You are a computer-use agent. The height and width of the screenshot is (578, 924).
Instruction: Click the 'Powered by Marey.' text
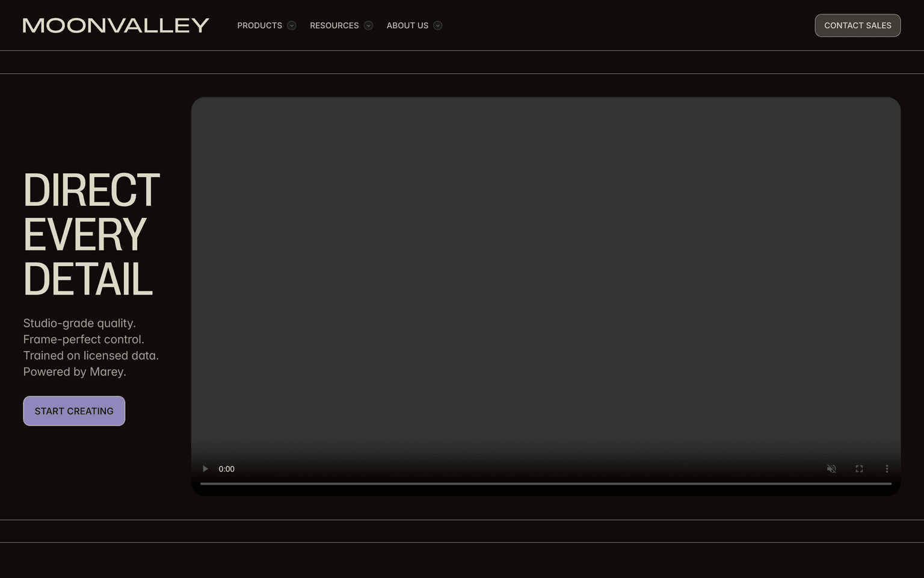(x=75, y=371)
